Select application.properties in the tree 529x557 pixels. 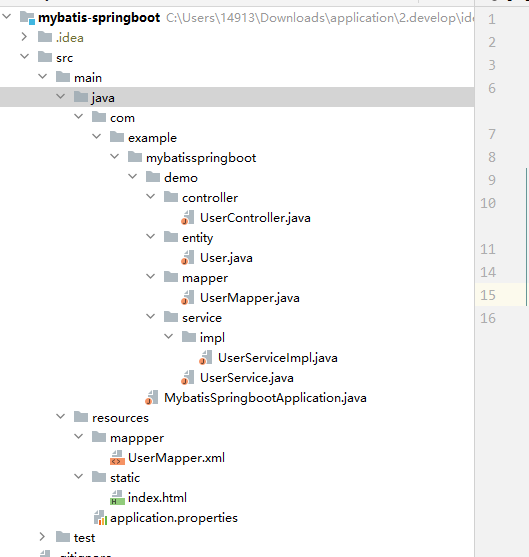174,518
